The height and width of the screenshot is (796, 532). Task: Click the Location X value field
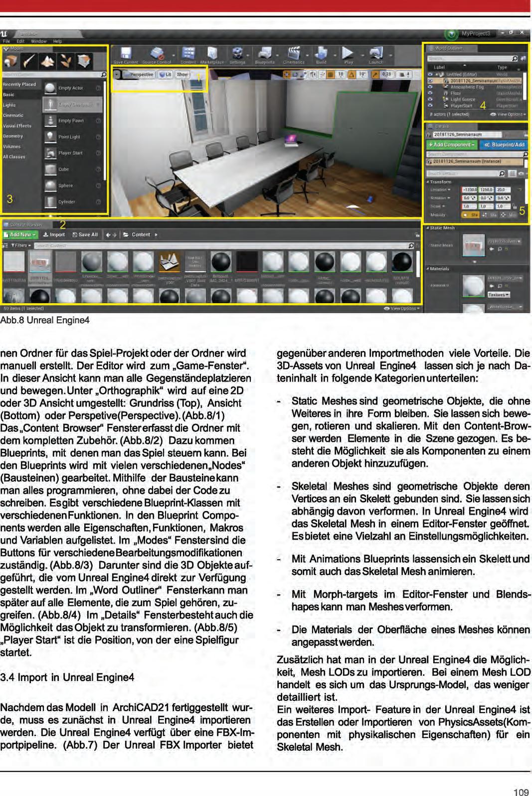coord(469,190)
